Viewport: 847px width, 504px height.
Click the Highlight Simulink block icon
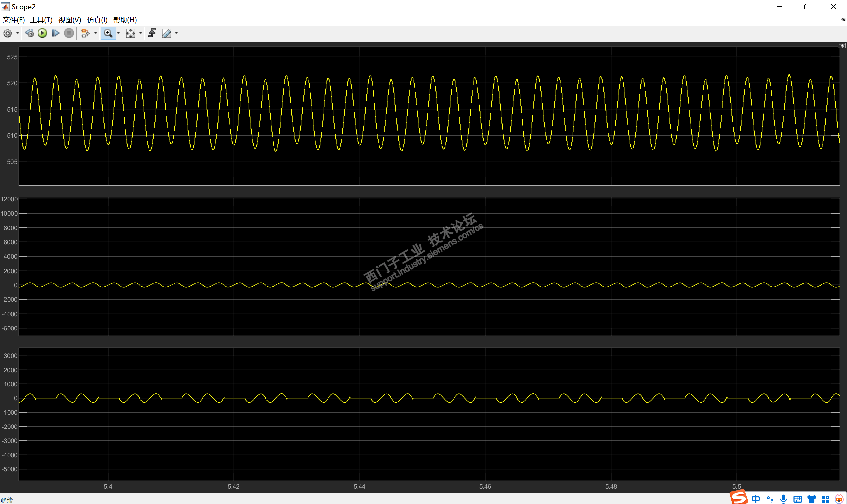pyautogui.click(x=85, y=33)
